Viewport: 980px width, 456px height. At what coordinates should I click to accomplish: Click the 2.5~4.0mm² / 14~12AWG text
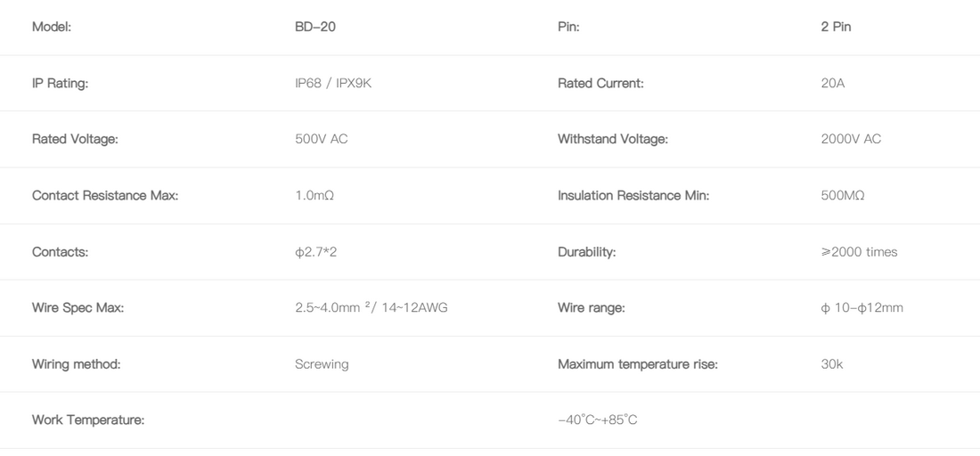(372, 307)
